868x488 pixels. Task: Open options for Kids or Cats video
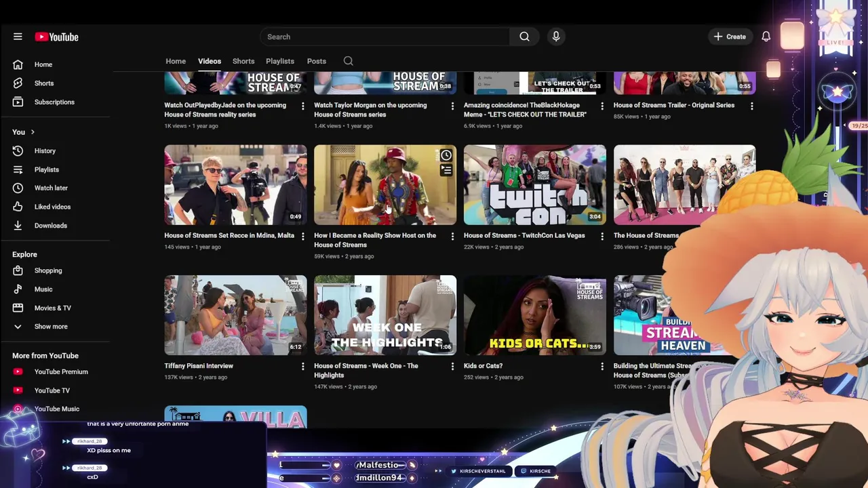tap(601, 366)
